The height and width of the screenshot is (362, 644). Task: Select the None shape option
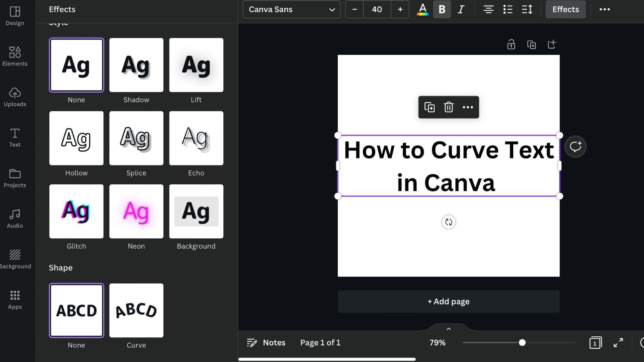76,310
